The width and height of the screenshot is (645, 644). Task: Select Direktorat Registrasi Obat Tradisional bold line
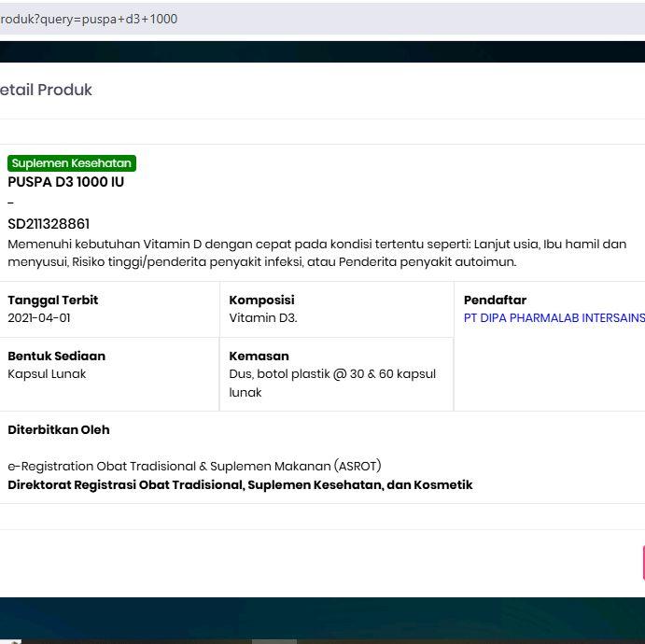click(240, 484)
